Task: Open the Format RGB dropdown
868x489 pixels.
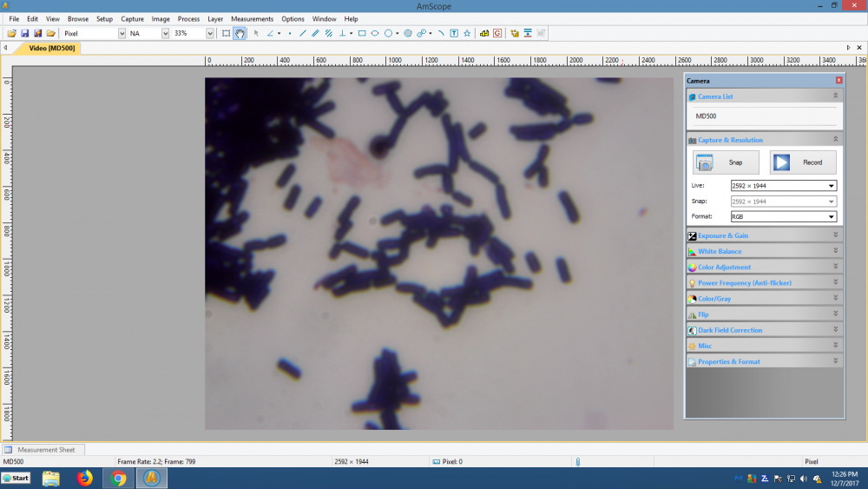Action: tap(831, 216)
